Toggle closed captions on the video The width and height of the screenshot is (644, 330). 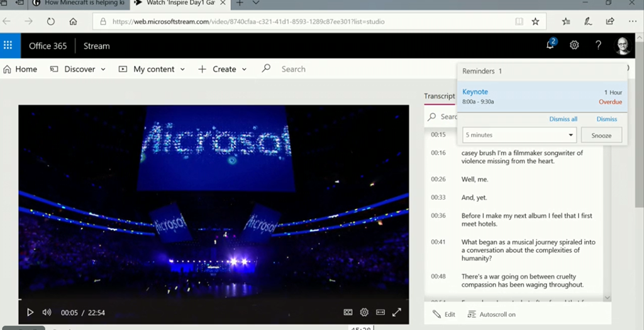[x=348, y=312]
